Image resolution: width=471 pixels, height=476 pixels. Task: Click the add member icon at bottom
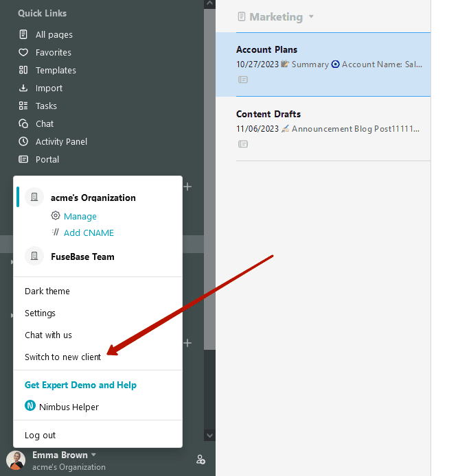[200, 460]
